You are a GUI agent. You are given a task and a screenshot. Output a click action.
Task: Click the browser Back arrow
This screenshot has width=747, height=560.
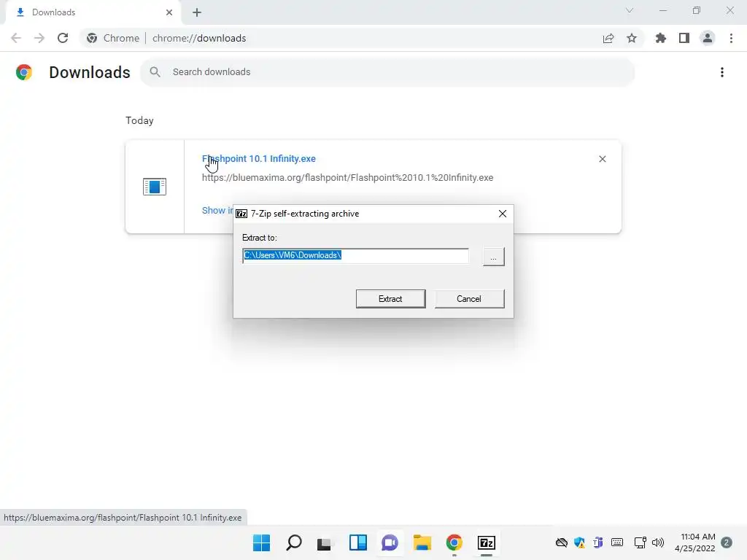(x=16, y=38)
